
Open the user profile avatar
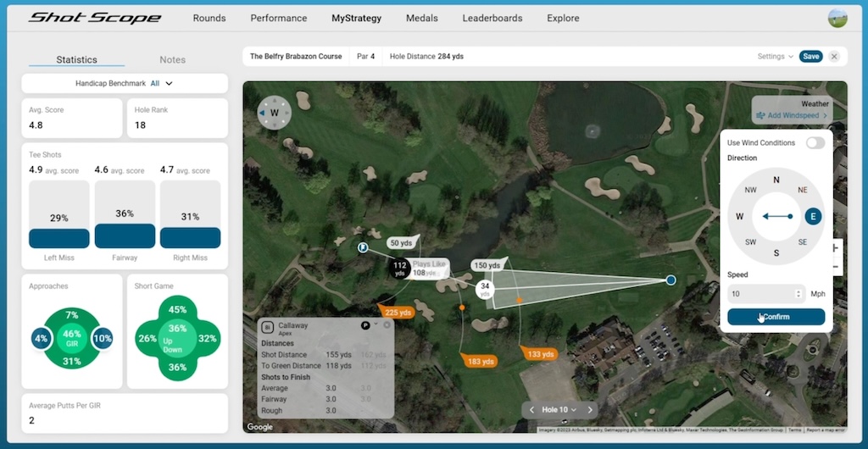point(837,19)
